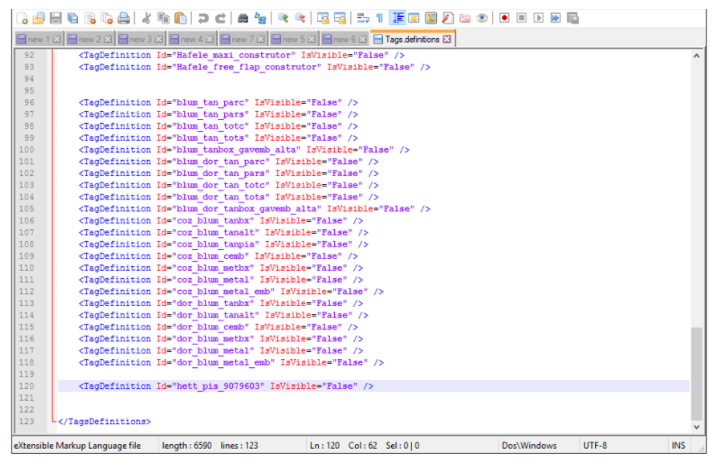
Task: Select the Tags.definitions tab
Action: (412, 39)
